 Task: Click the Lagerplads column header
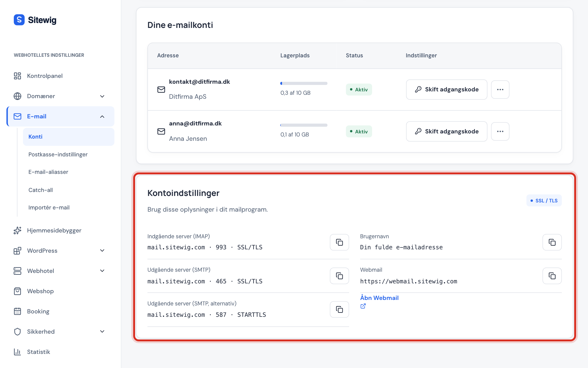click(295, 56)
